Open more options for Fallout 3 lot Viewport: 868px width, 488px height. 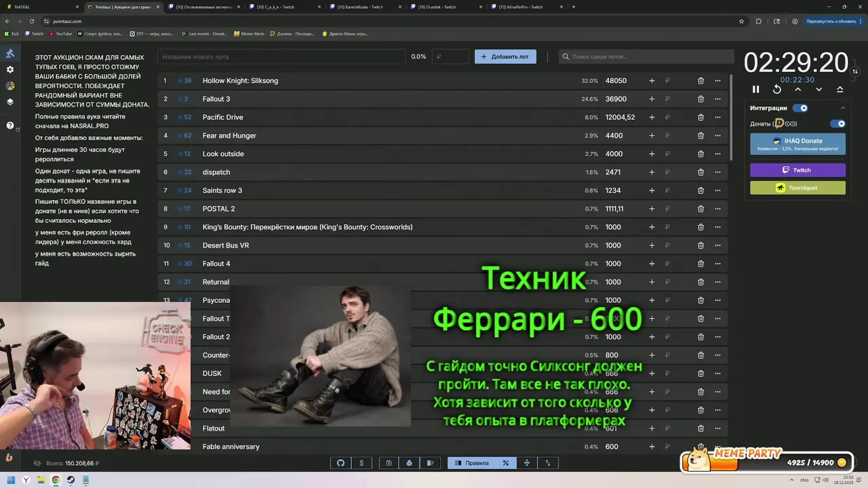pos(717,99)
